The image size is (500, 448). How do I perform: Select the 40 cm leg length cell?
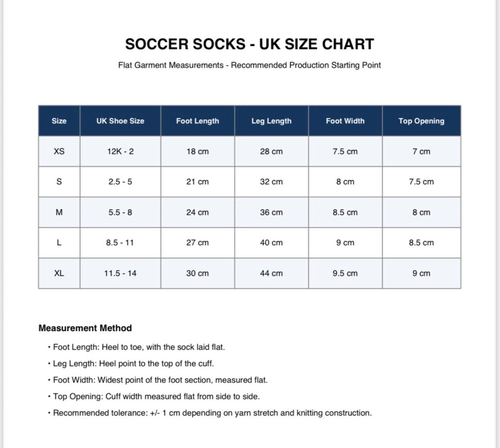pyautogui.click(x=272, y=243)
